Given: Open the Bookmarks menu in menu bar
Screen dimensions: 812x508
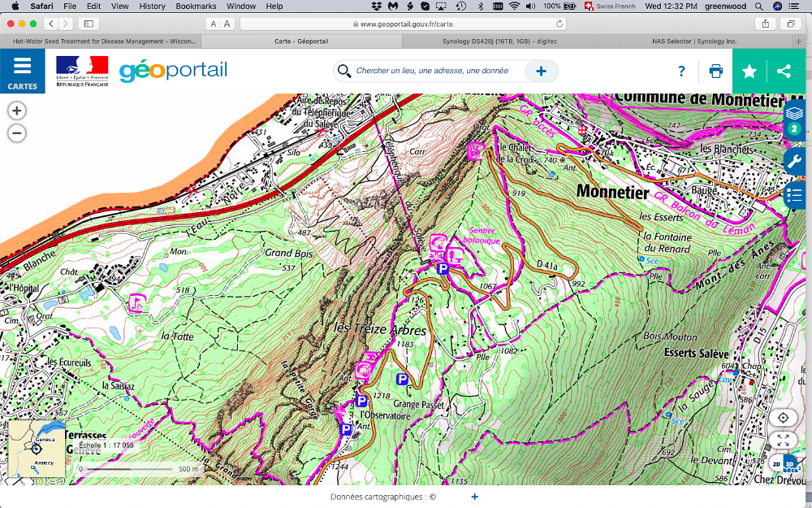Looking at the screenshot, I should (196, 6).
